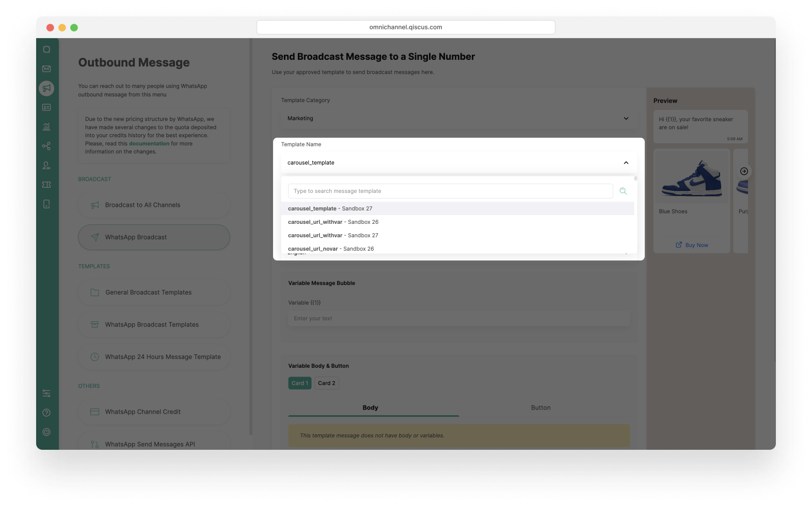Open the ticket icon in the sidebar

(46, 185)
